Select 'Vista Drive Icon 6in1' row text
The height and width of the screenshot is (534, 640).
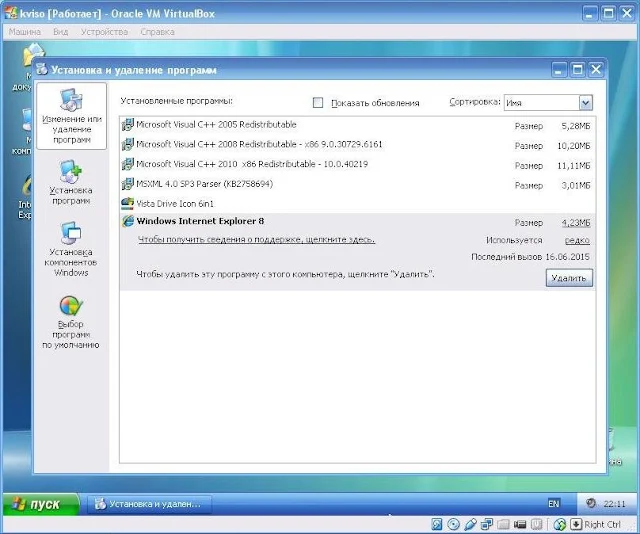(175, 203)
